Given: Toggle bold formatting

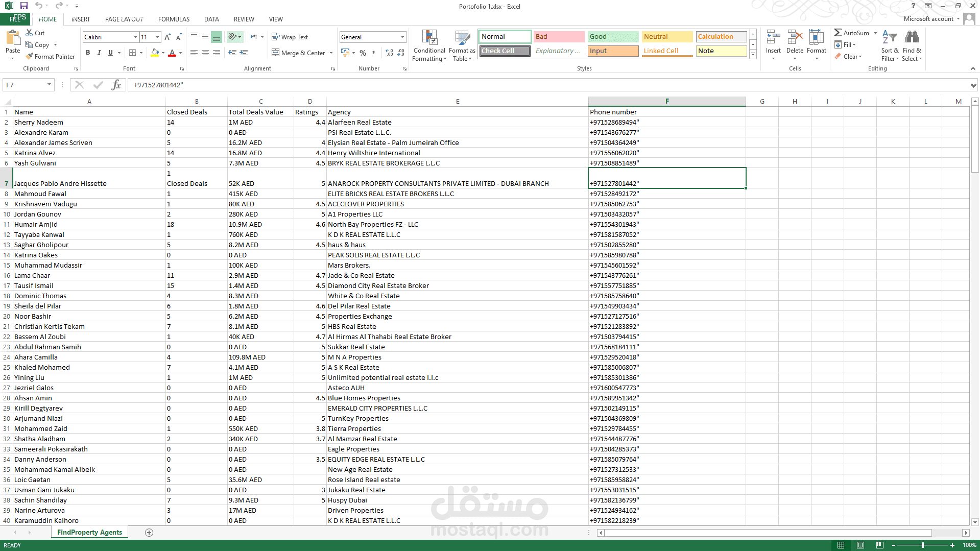Looking at the screenshot, I should (x=88, y=53).
